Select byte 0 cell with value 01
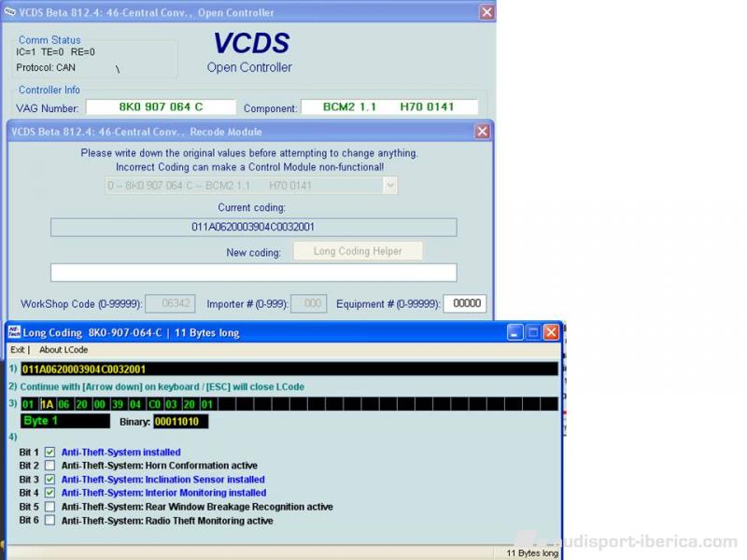The width and height of the screenshot is (747, 560). click(28, 404)
